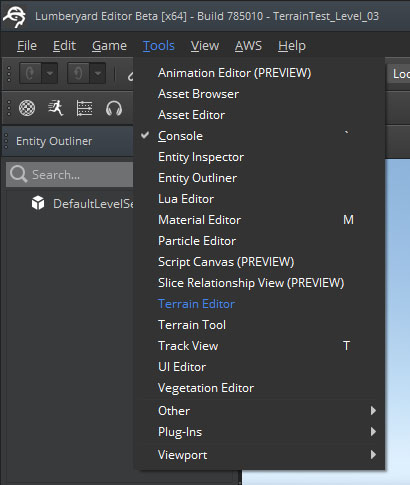Choose Asset Editor from Tools menu
Image resolution: width=410 pixels, height=485 pixels.
(x=259, y=115)
